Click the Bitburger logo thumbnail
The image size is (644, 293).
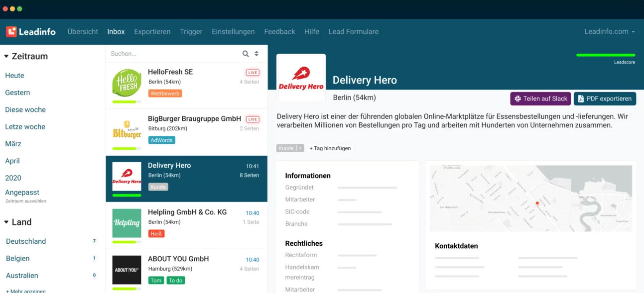pos(127,130)
